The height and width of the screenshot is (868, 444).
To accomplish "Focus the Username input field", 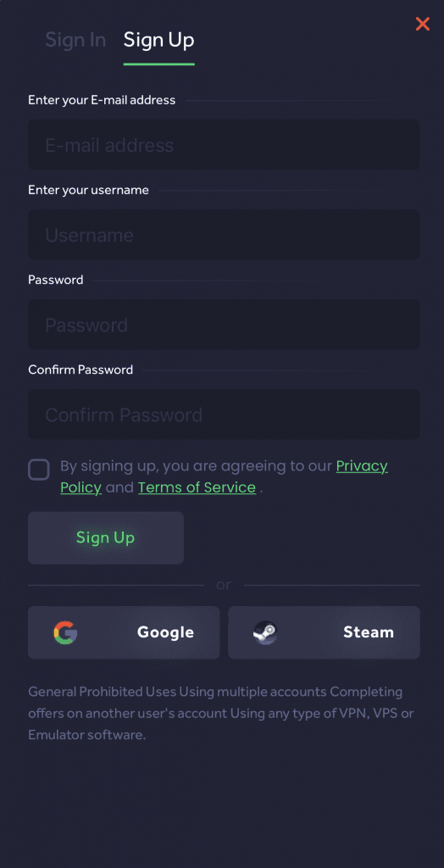I will tap(224, 235).
